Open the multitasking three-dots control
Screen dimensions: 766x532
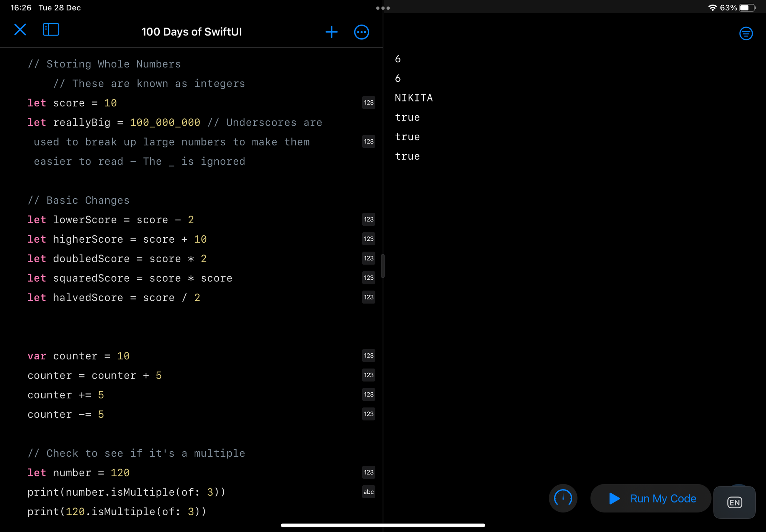coord(383,8)
